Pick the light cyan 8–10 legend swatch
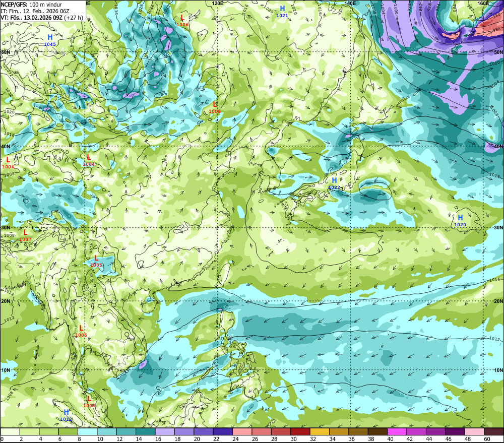Image resolution: width=504 pixels, height=443 pixels. coord(87,431)
